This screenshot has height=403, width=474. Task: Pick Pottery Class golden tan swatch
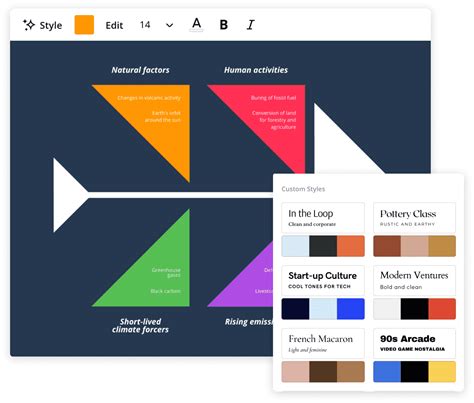click(442, 246)
